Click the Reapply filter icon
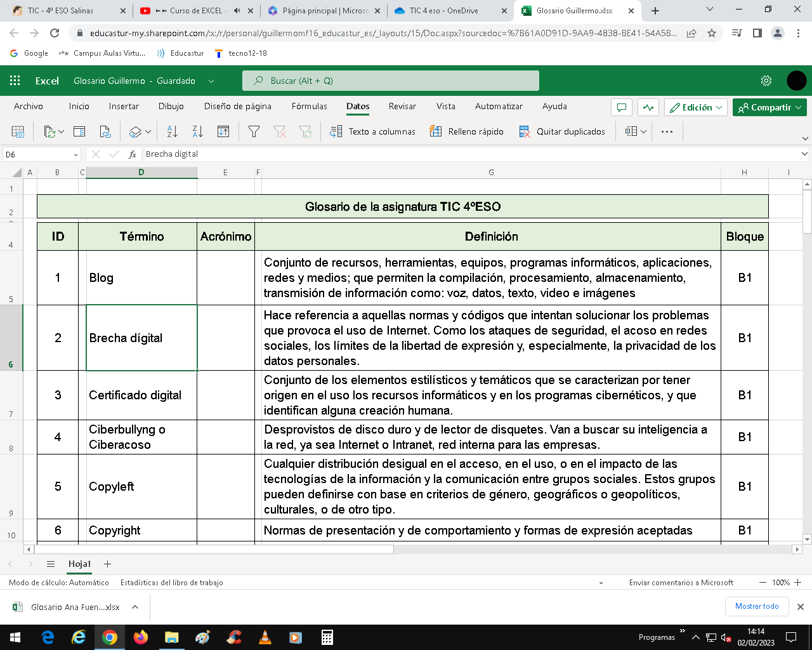The image size is (812, 650). [305, 131]
